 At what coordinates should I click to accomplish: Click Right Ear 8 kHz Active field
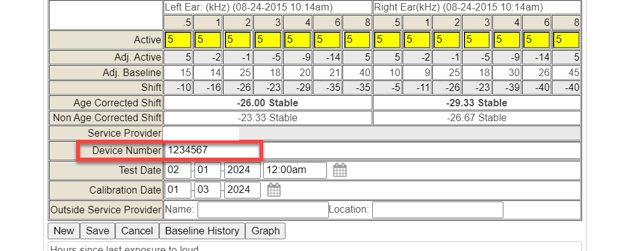click(566, 40)
